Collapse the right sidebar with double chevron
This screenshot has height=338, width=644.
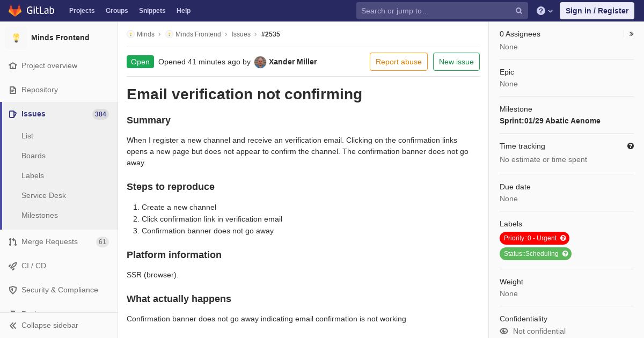click(632, 34)
